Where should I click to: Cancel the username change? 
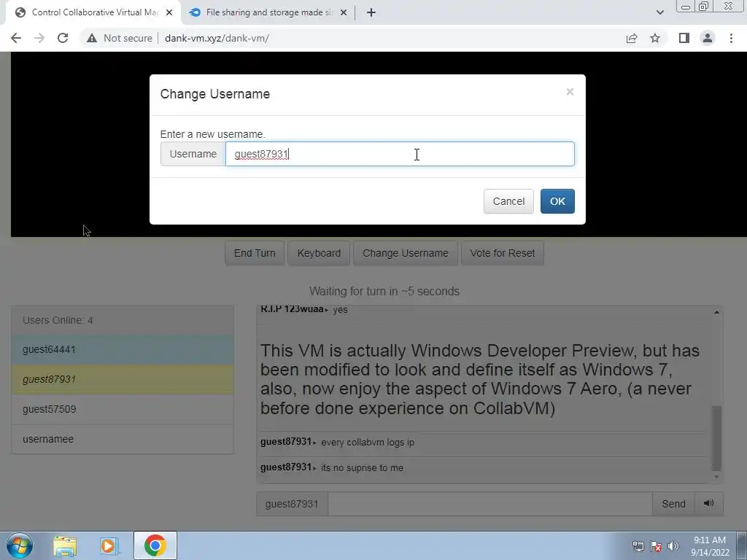click(x=508, y=201)
